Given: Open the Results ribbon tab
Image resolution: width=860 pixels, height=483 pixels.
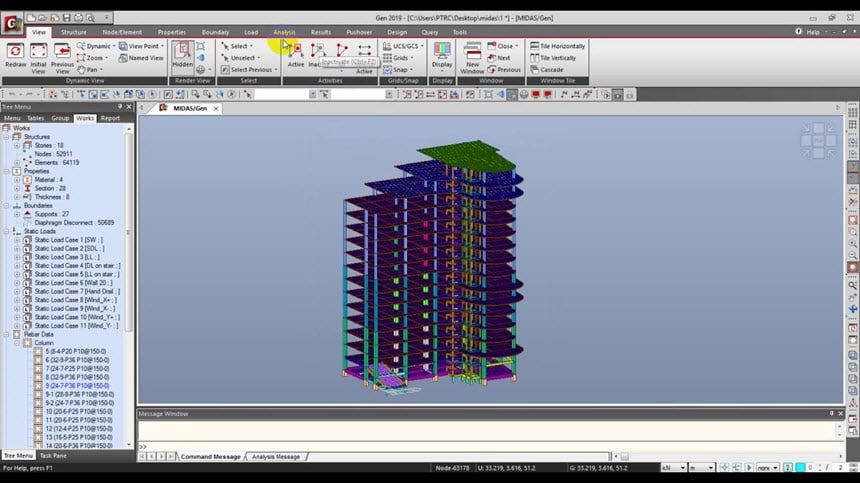Looking at the screenshot, I should 320,32.
